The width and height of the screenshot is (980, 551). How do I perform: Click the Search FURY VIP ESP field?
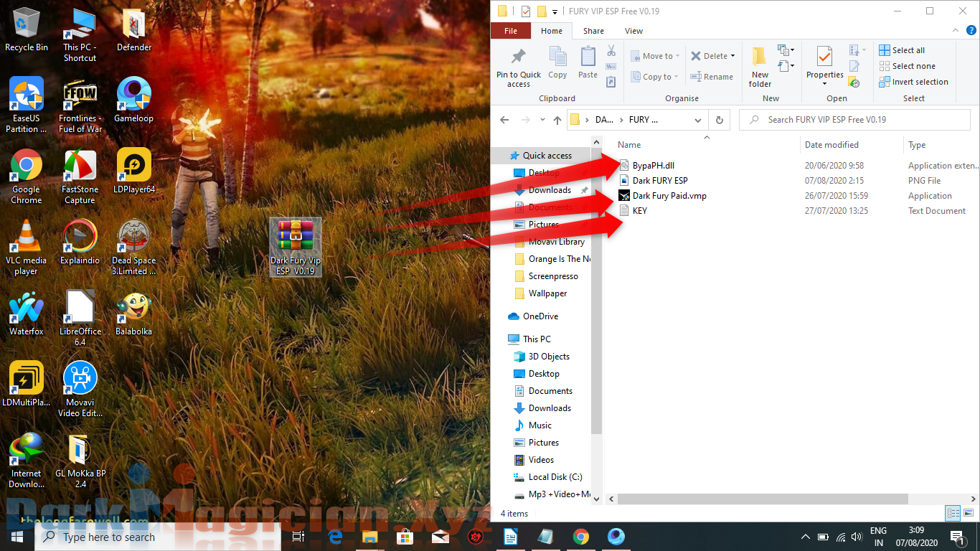click(x=854, y=120)
